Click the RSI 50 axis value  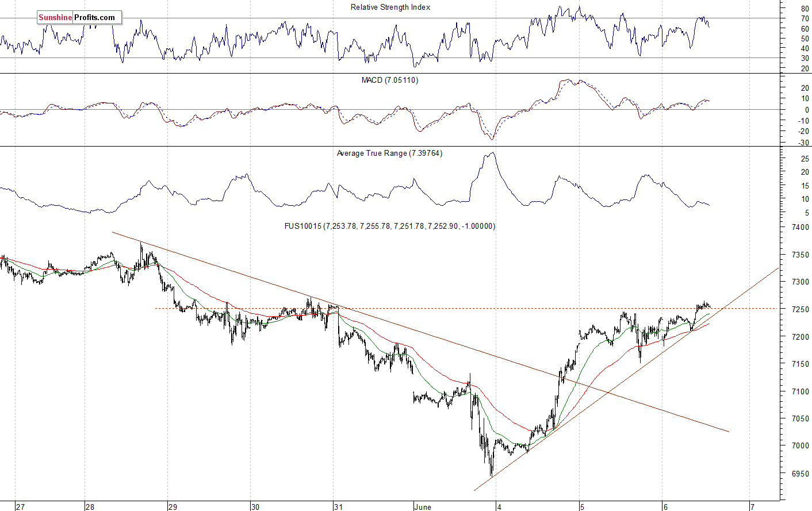coord(805,39)
